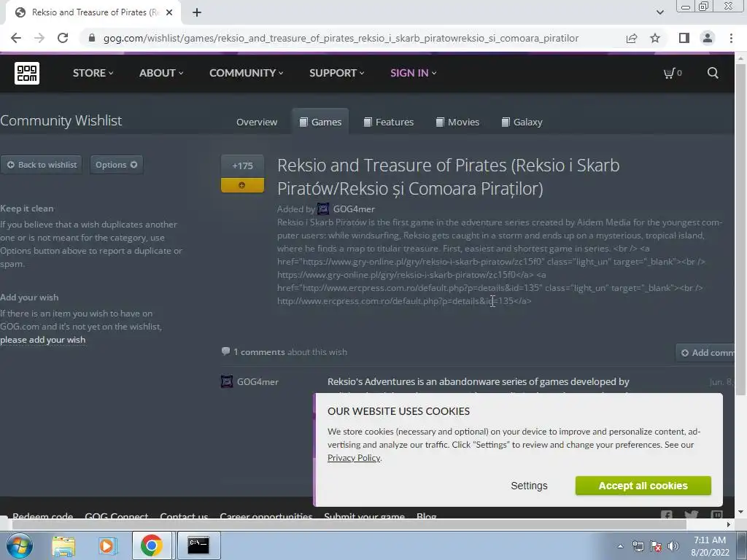Reload the page with the refresh icon
Viewport: 747px width, 560px height.
[x=63, y=38]
